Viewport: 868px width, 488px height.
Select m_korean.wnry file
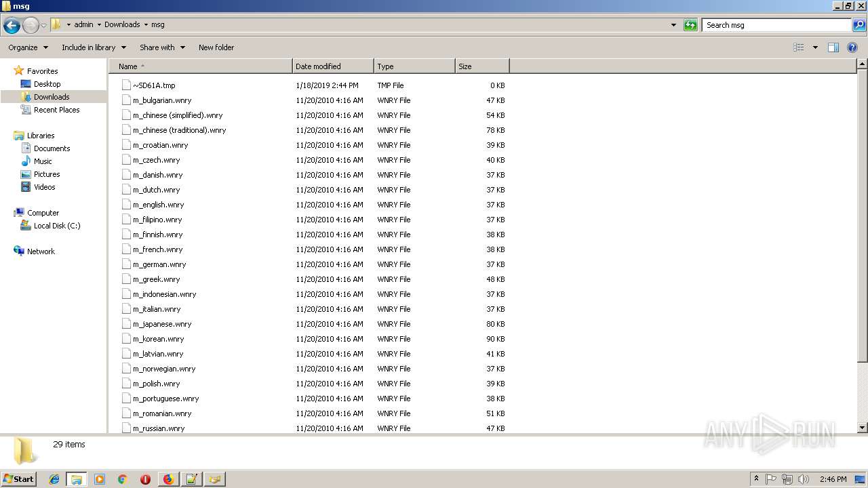[x=158, y=339]
